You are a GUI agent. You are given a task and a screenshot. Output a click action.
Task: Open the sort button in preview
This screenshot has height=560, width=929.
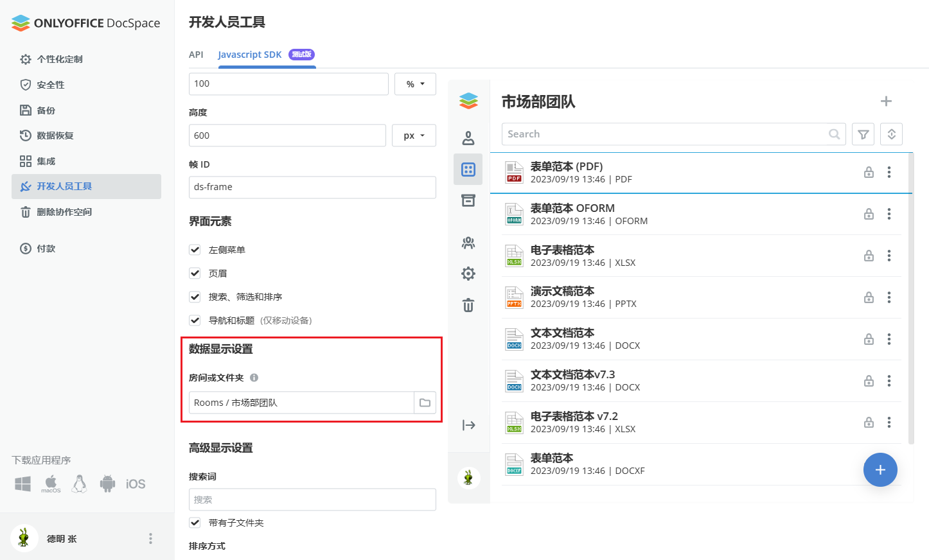click(x=891, y=134)
